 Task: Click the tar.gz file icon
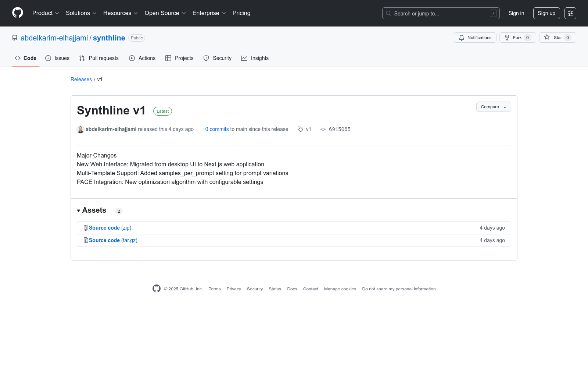[x=86, y=240]
